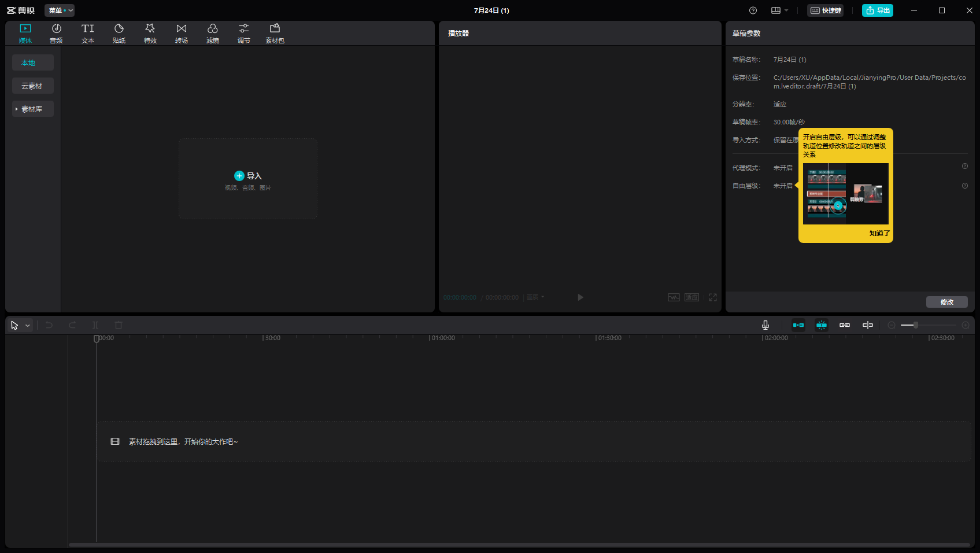Image resolution: width=980 pixels, height=553 pixels.
Task: Dismiss the tooltip with 知道了
Action: (x=879, y=233)
